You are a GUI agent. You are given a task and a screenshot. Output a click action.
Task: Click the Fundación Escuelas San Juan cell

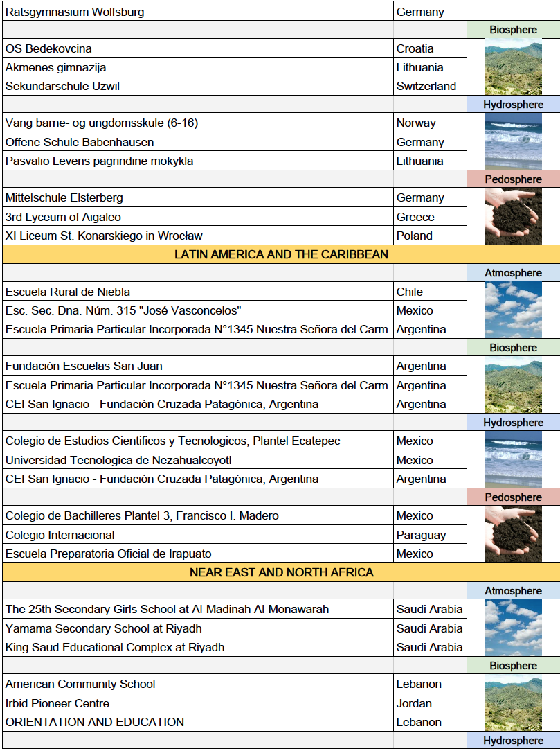(x=198, y=366)
